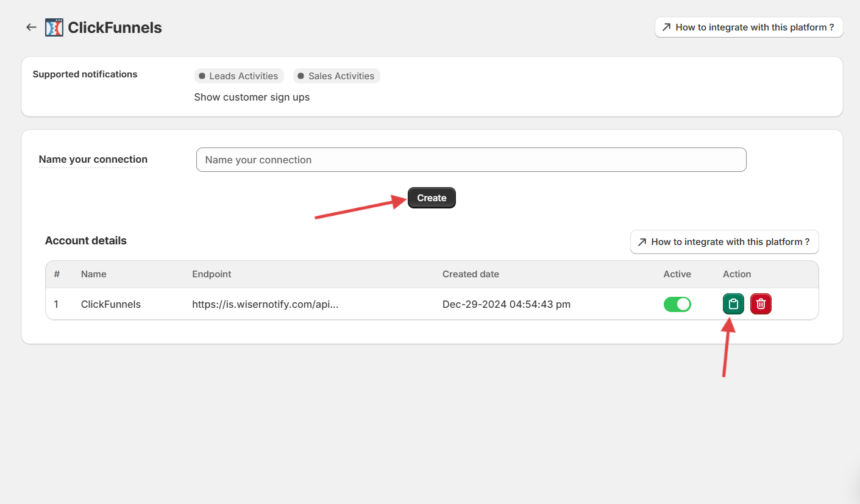Click the ClickFunnels logo icon
The width and height of the screenshot is (860, 504).
[54, 27]
